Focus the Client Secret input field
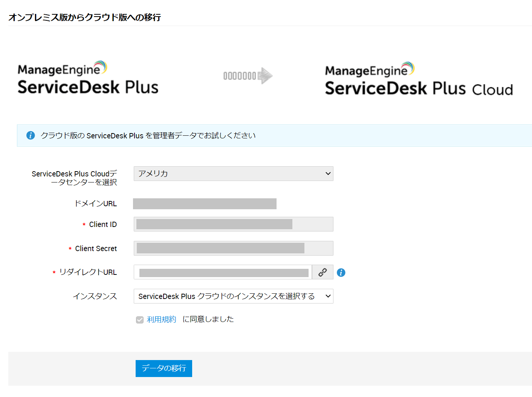 (233, 248)
